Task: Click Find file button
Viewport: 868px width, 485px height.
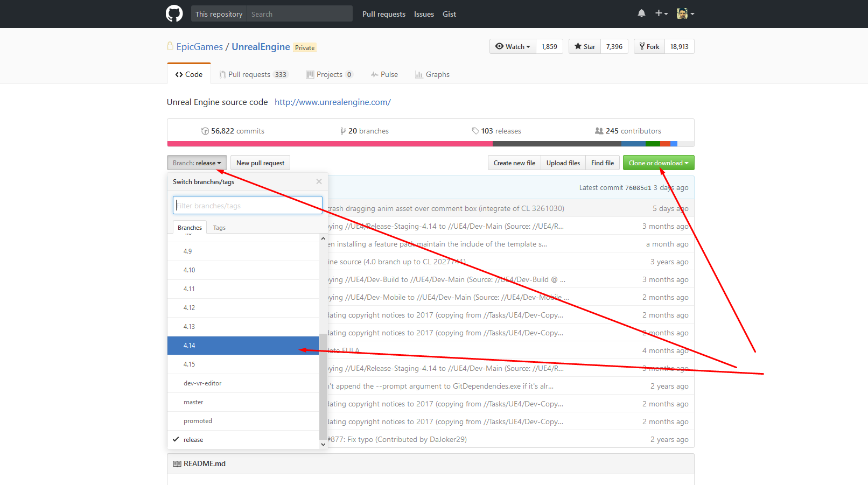Action: [x=603, y=163]
